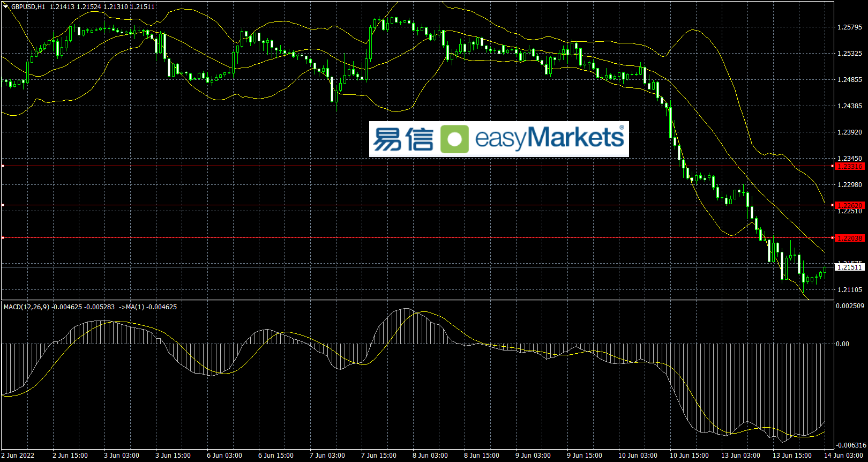The width and height of the screenshot is (868, 462).
Task: Click the current price box 1.21511 on the price axis
Action: pos(850,267)
